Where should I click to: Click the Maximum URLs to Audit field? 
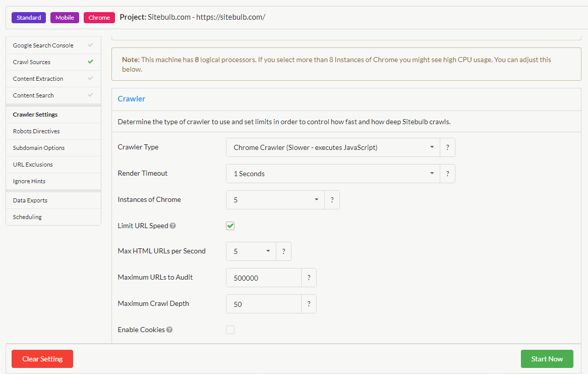[264, 278]
